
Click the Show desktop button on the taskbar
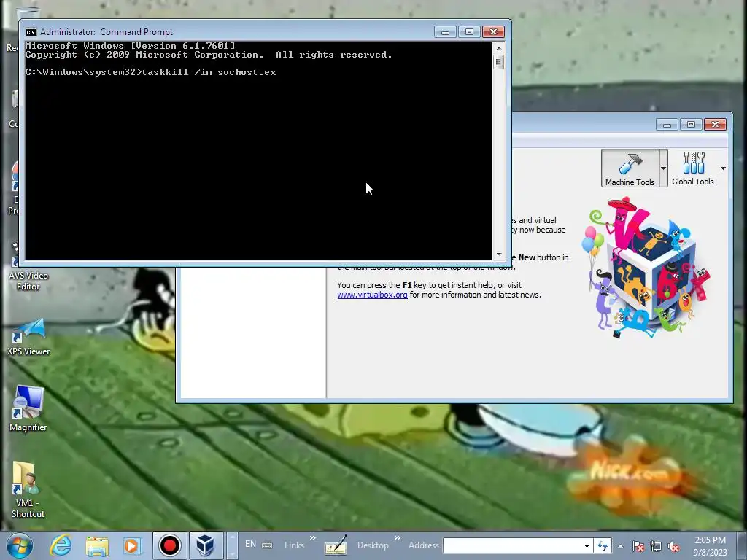coord(743,545)
